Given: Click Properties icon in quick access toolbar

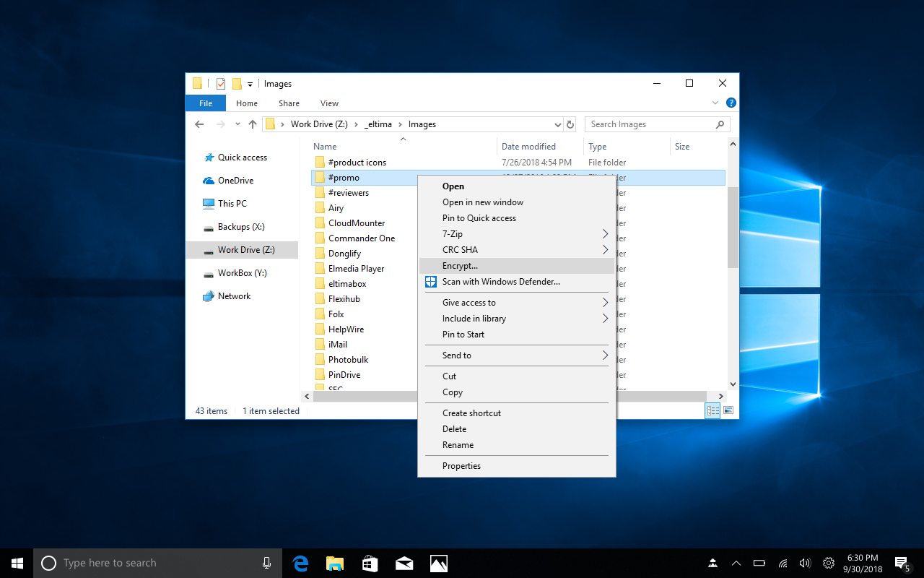Looking at the screenshot, I should click(x=221, y=84).
